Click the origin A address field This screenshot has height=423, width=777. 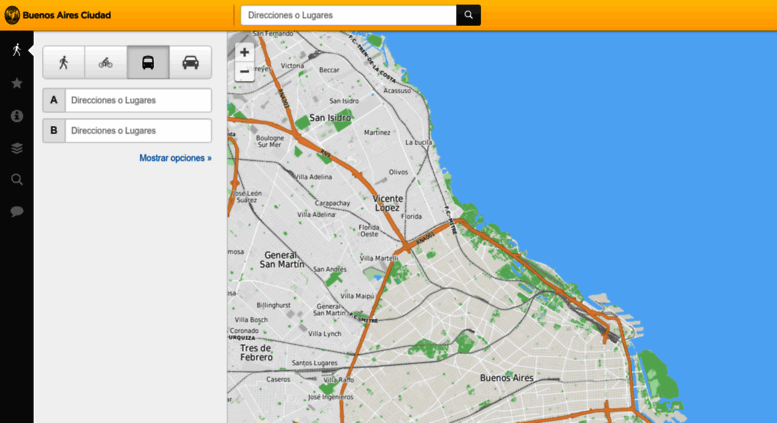click(138, 100)
